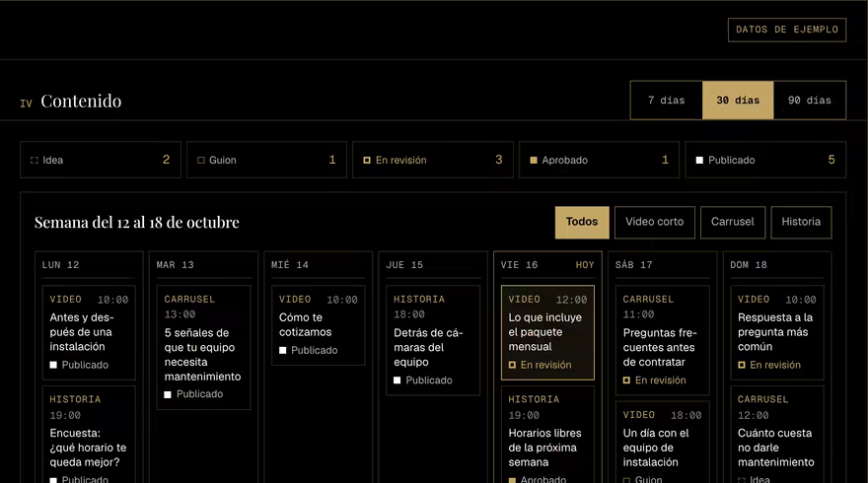Click the Aprobado gold filled square icon
This screenshot has width=868, height=483.
pyautogui.click(x=534, y=161)
